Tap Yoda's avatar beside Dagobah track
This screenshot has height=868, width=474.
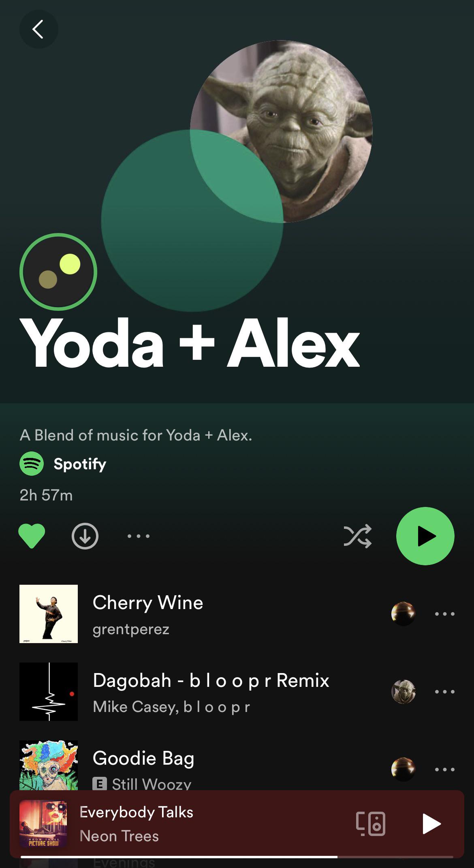[x=404, y=692]
